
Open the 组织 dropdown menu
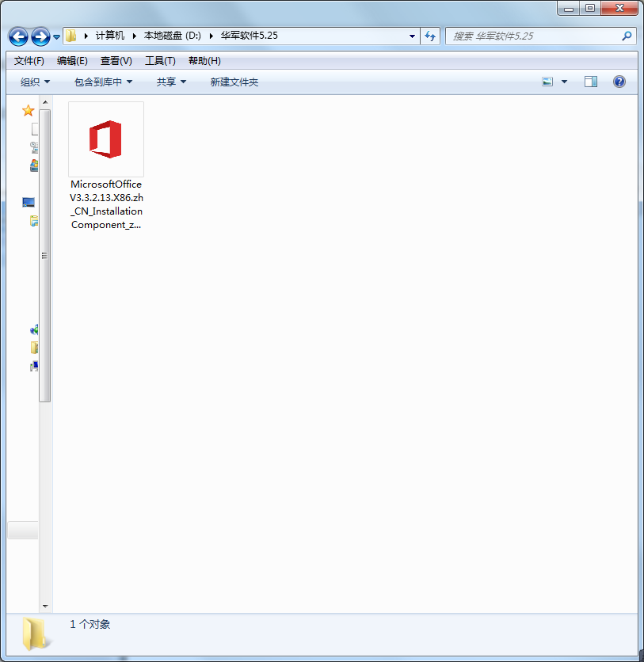coord(32,82)
